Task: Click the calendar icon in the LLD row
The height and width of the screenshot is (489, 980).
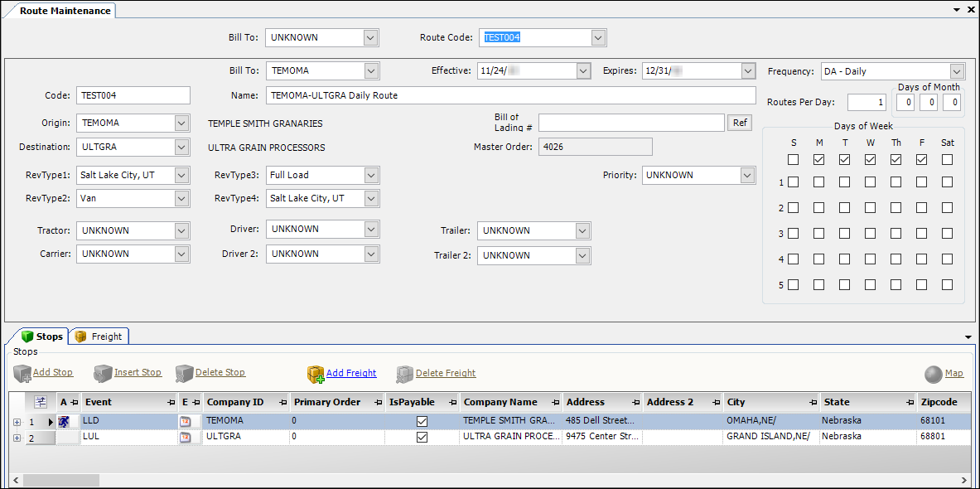Action: point(186,422)
